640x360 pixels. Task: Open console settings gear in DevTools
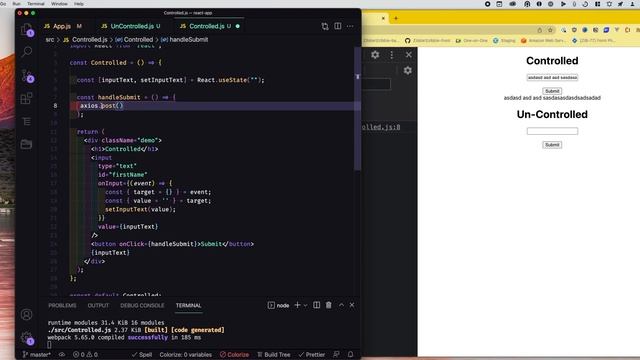coord(407,71)
